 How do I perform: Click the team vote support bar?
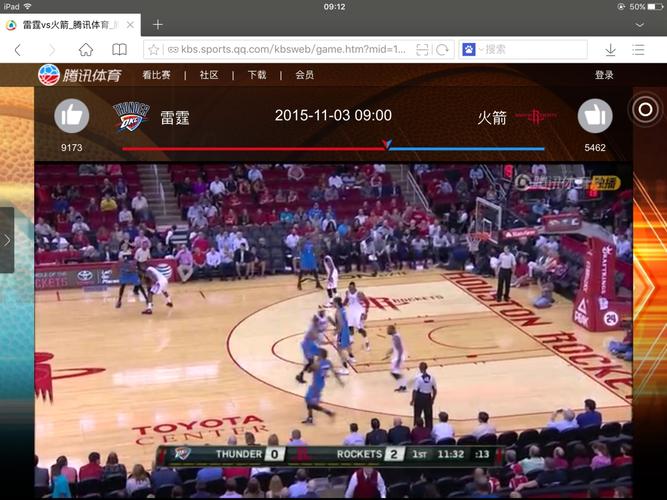333,148
